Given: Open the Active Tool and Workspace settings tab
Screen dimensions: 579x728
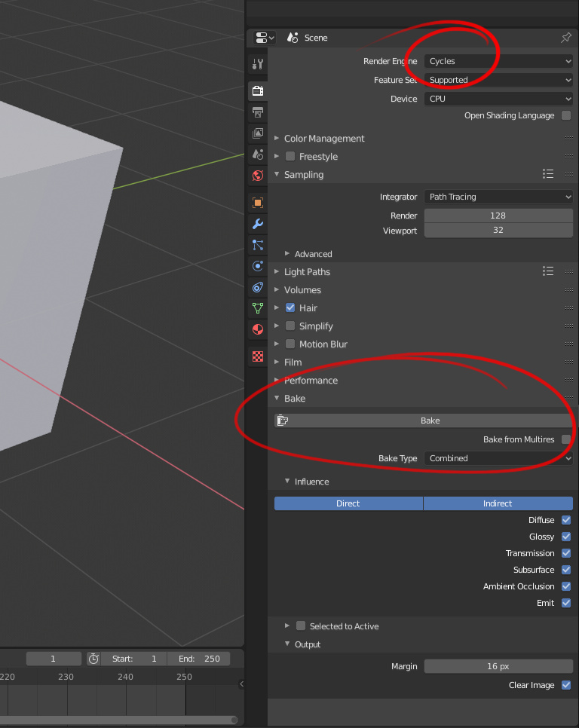Looking at the screenshot, I should click(x=258, y=64).
